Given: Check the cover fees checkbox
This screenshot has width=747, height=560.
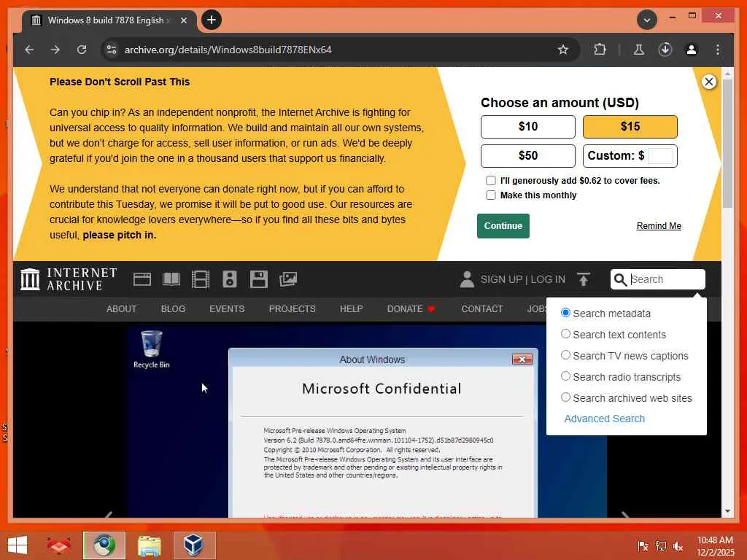Looking at the screenshot, I should tap(491, 181).
